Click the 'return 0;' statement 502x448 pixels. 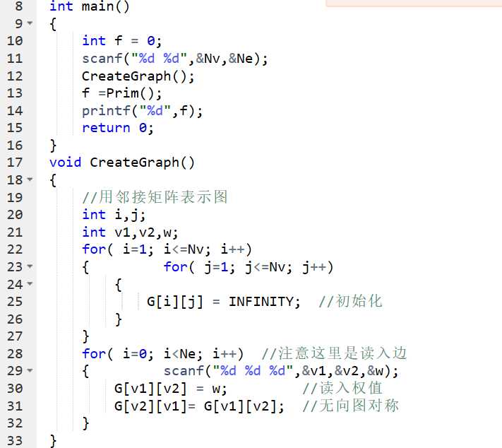(x=118, y=128)
